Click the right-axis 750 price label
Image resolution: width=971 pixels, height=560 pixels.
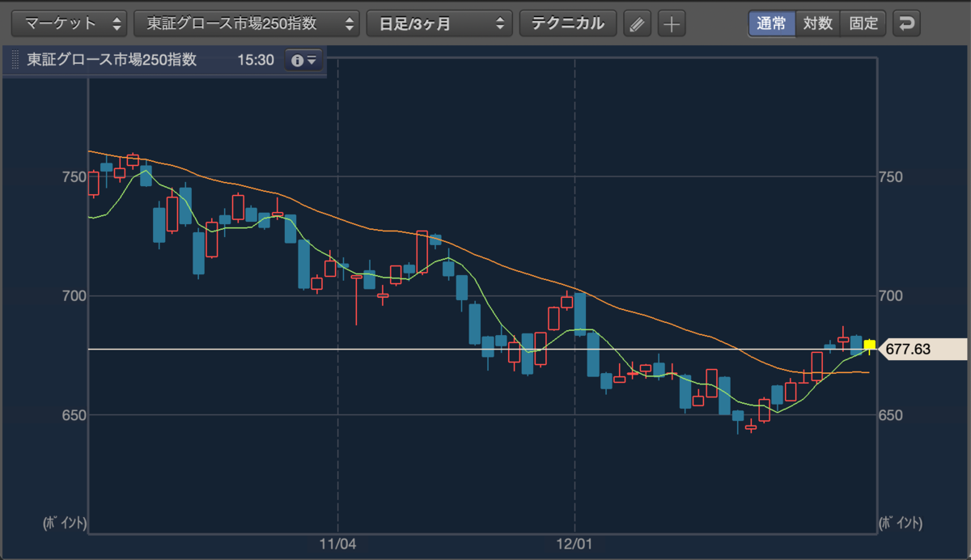coord(890,176)
